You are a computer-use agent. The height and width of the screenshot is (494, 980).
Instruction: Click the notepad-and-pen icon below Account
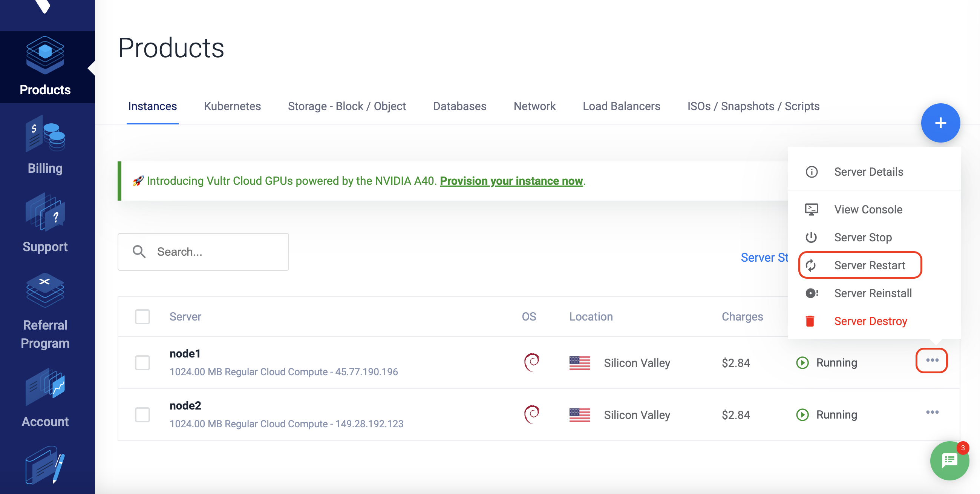coord(45,465)
